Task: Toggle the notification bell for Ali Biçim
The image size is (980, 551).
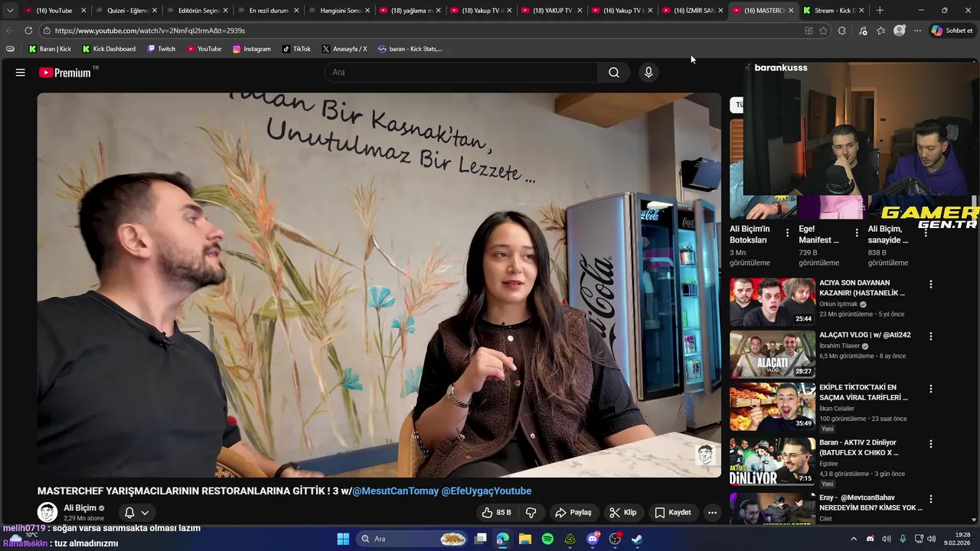Action: 129,513
